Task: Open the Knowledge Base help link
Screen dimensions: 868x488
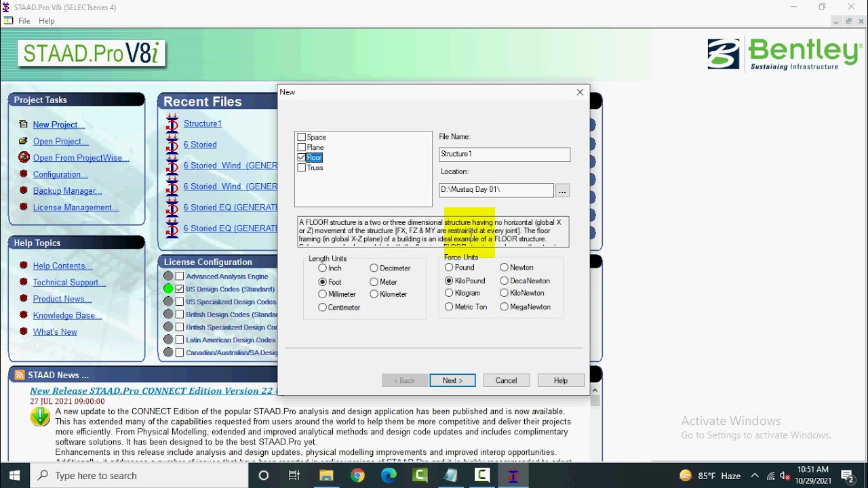Action: point(68,315)
